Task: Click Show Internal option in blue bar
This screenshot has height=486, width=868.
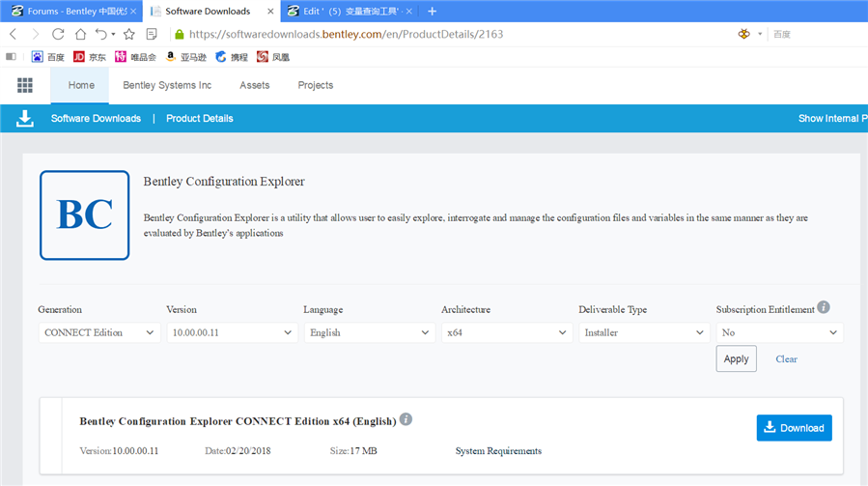Action: tap(832, 119)
